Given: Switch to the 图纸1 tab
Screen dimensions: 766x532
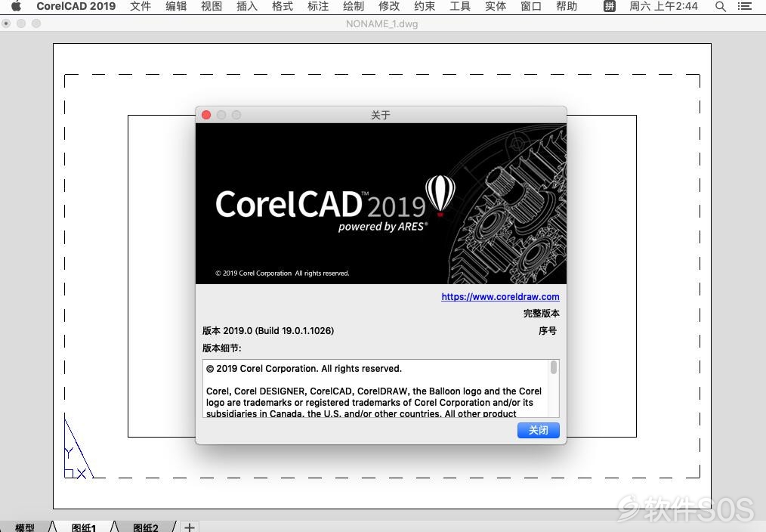Looking at the screenshot, I should point(84,527).
